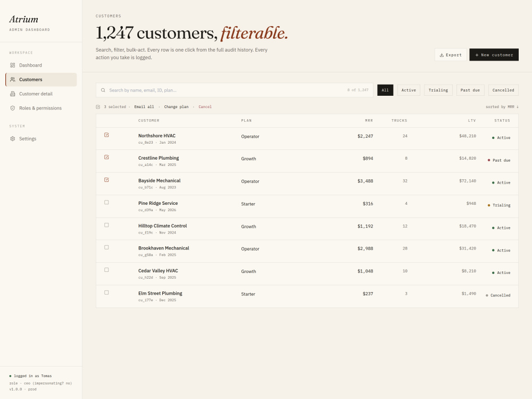
Task: Open Settings in the System section
Action: click(x=41, y=139)
